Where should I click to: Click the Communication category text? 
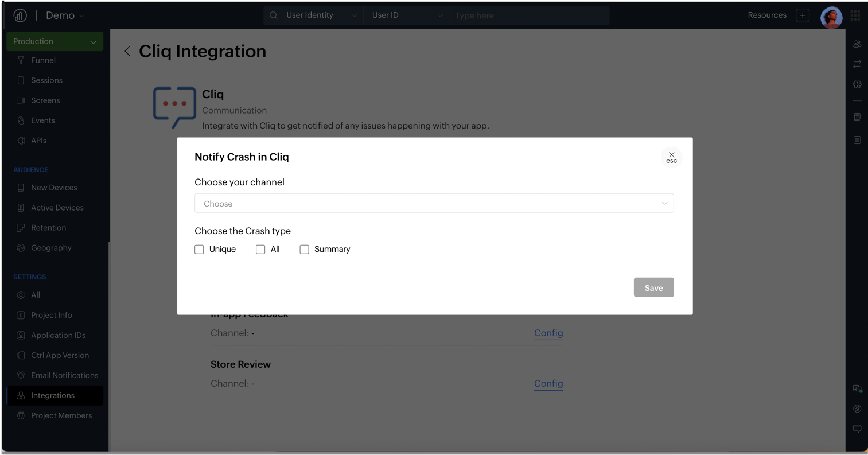click(234, 110)
